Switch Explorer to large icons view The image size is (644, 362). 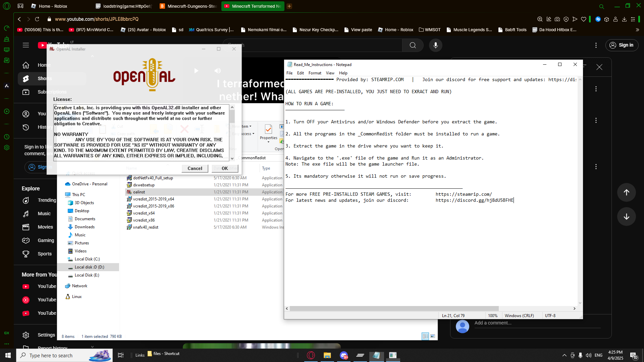click(x=433, y=336)
